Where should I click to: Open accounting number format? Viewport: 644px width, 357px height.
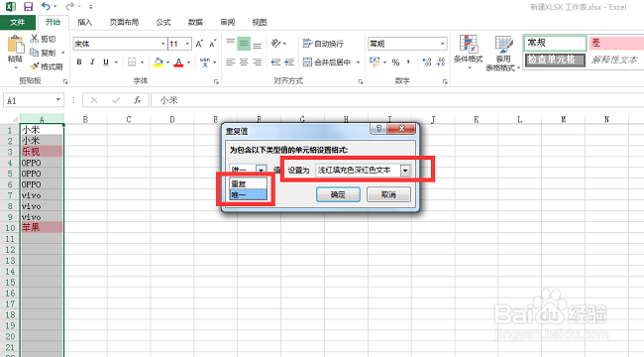tap(375, 62)
